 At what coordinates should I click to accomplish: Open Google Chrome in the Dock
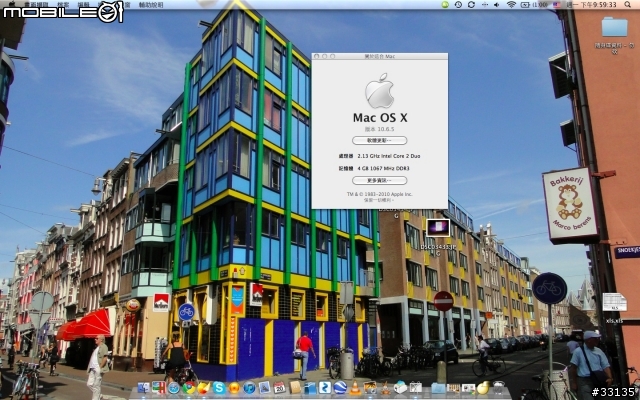pyautogui.click(x=189, y=387)
